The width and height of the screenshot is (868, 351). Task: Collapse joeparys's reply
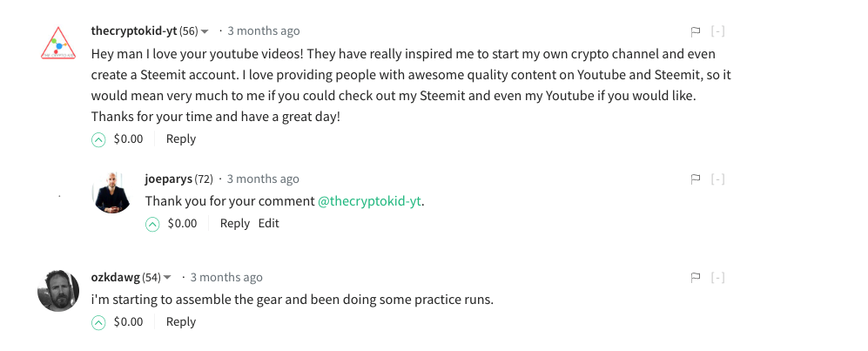coord(718,179)
